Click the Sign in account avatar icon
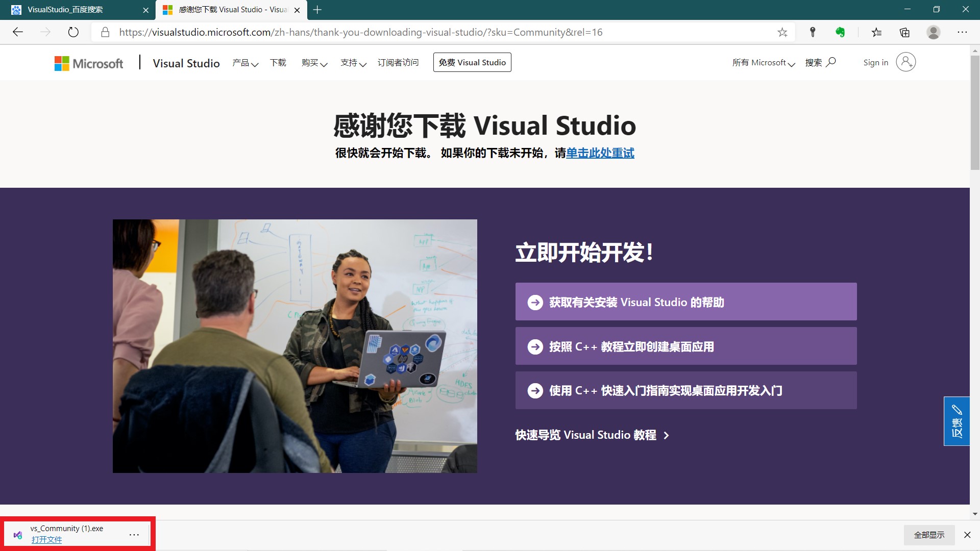 click(x=906, y=62)
